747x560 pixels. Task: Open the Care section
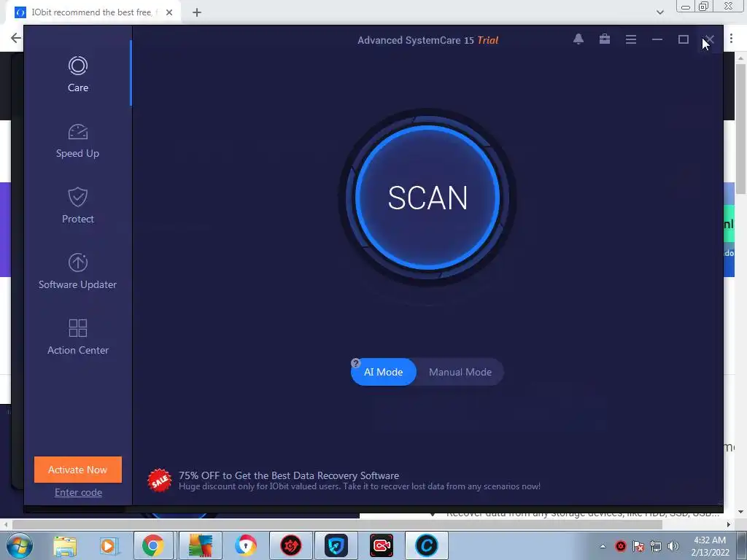(x=77, y=74)
